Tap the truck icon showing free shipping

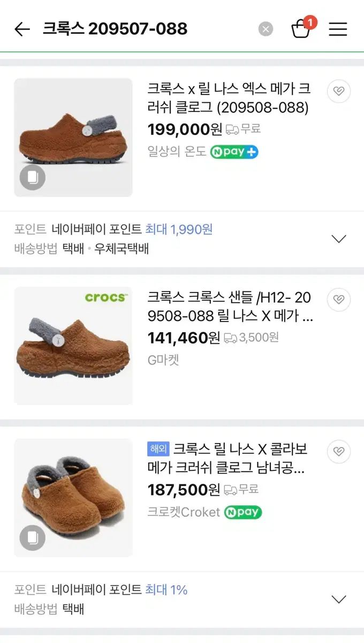(x=232, y=130)
